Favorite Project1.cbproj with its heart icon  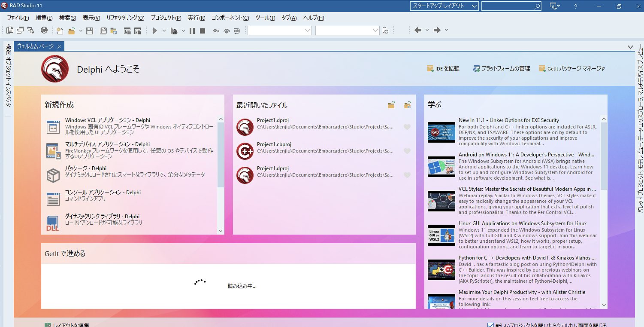[x=407, y=151]
